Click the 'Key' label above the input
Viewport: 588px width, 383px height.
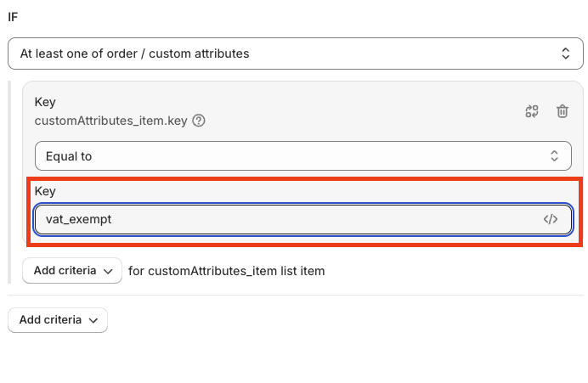point(45,192)
